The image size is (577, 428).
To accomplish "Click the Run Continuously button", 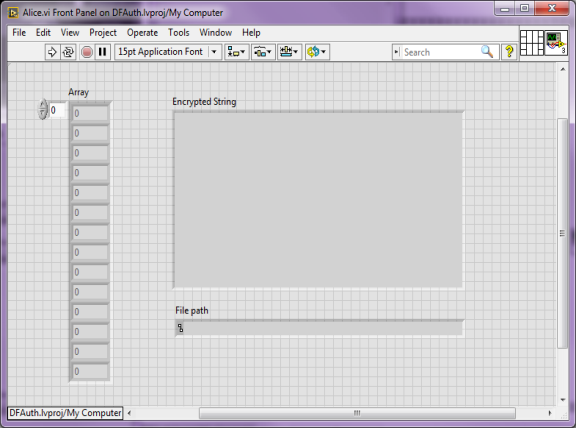I will click(x=68, y=52).
